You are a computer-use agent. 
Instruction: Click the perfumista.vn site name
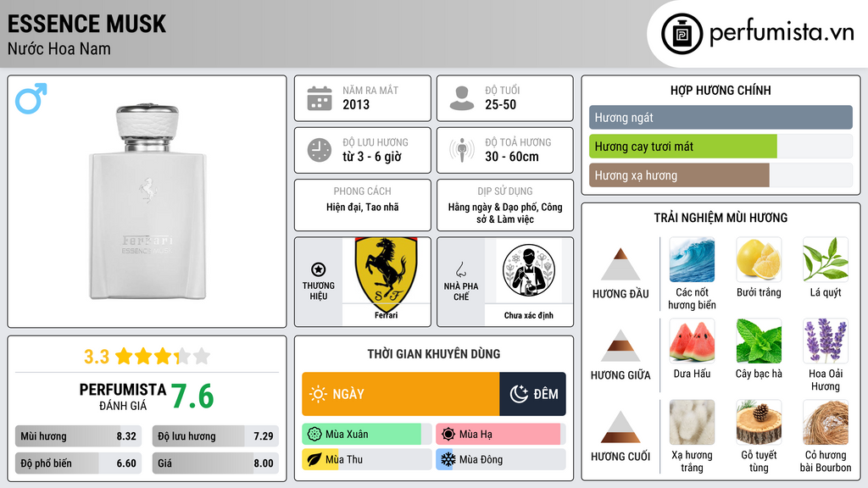click(782, 32)
